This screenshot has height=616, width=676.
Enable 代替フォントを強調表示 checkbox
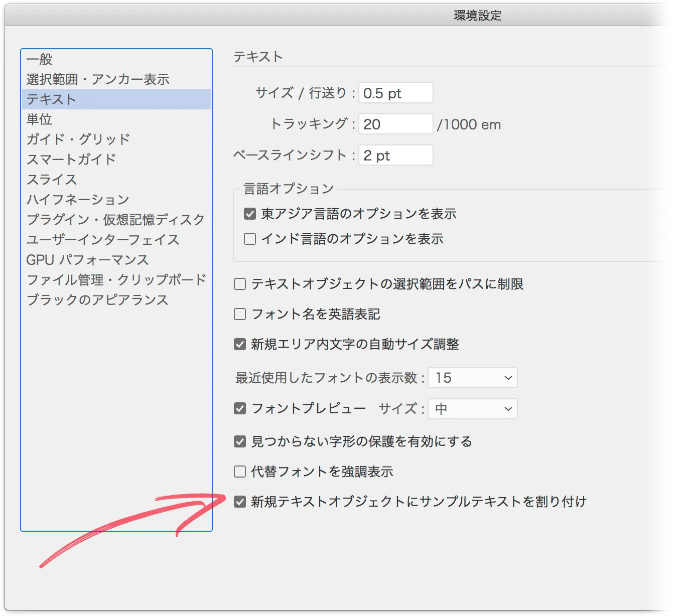tap(239, 471)
